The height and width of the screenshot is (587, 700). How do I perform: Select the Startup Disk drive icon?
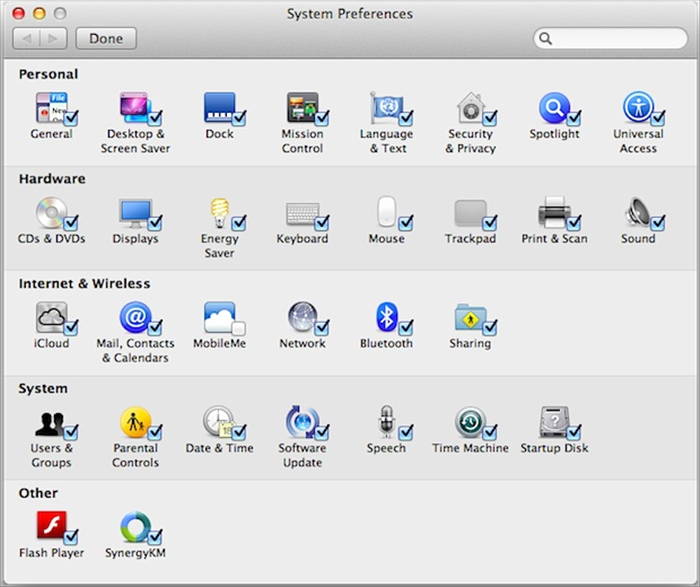pos(554,422)
